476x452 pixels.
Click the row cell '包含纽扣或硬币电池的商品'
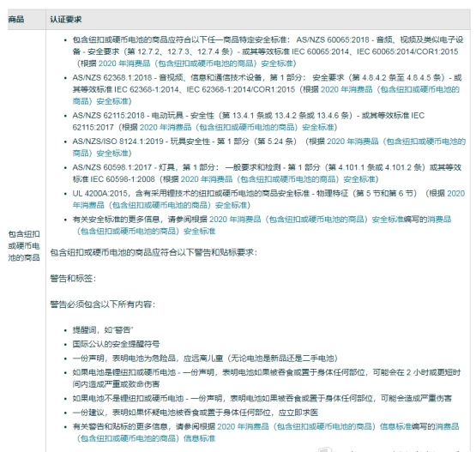[24, 246]
